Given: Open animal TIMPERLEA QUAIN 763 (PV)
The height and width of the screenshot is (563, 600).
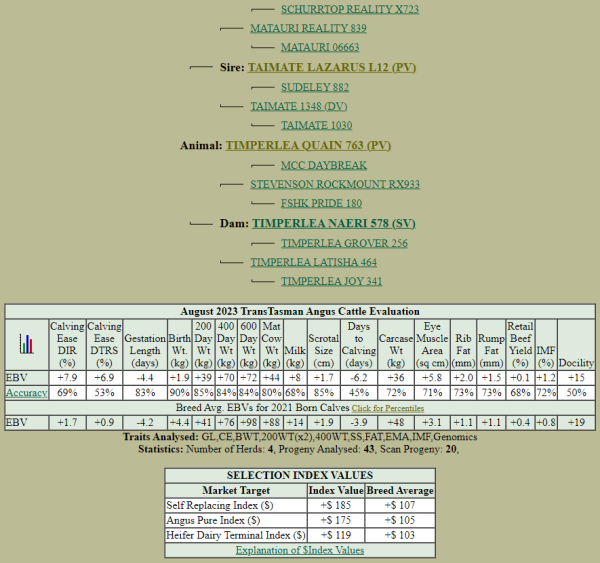Looking at the screenshot, I should point(308,145).
